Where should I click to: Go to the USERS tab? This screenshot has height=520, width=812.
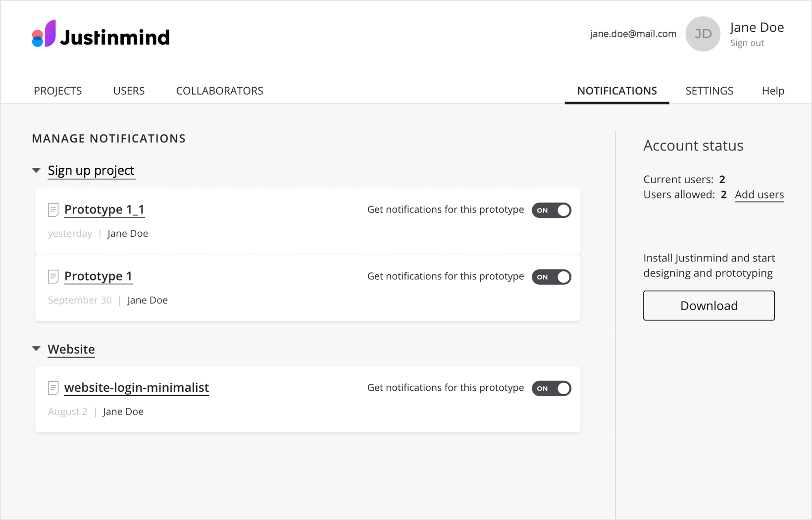129,91
